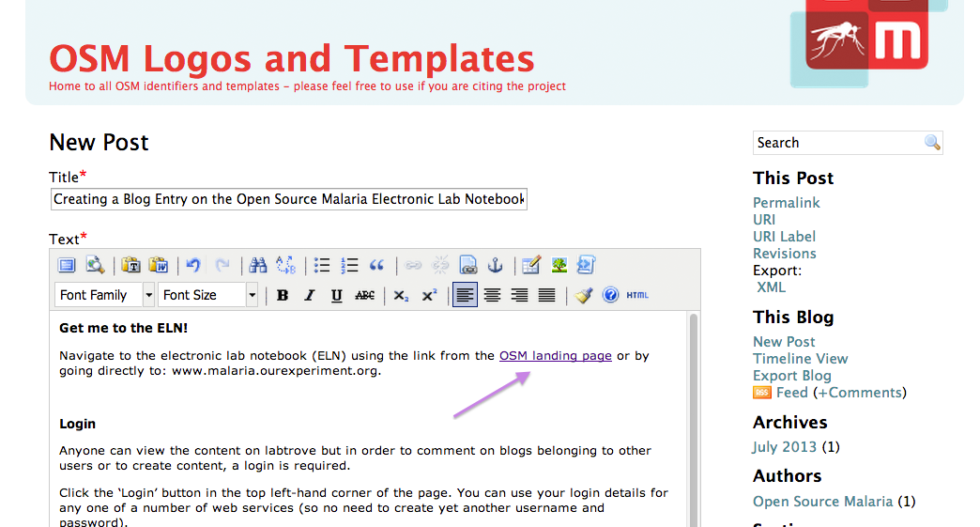Insert an image with tree icon
980x527 pixels.
(x=559, y=265)
